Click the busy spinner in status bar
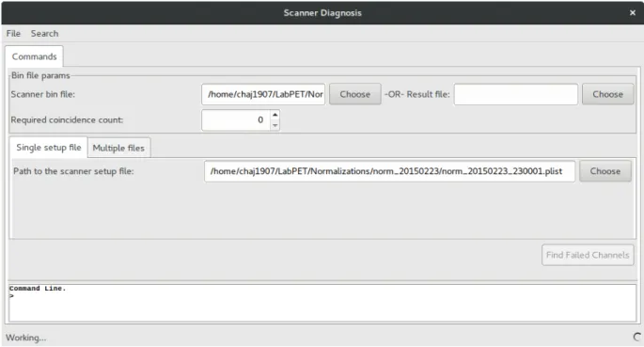The width and height of the screenshot is (644, 347). [636, 338]
